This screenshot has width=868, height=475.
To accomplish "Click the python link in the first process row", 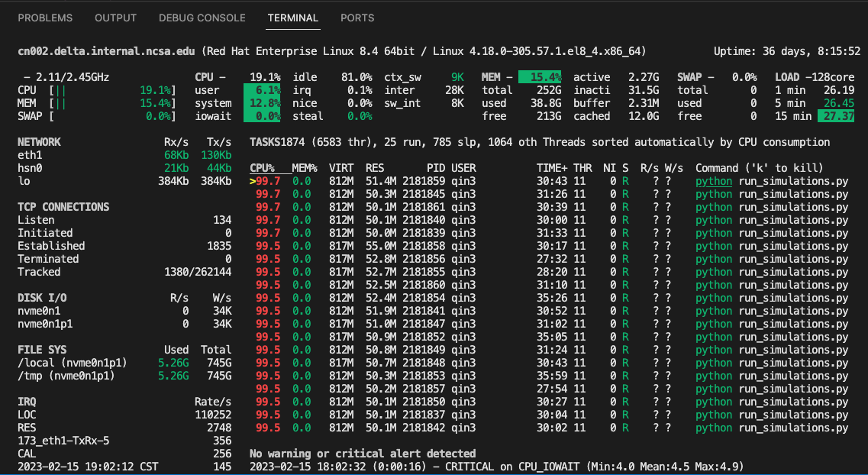I will tap(713, 181).
